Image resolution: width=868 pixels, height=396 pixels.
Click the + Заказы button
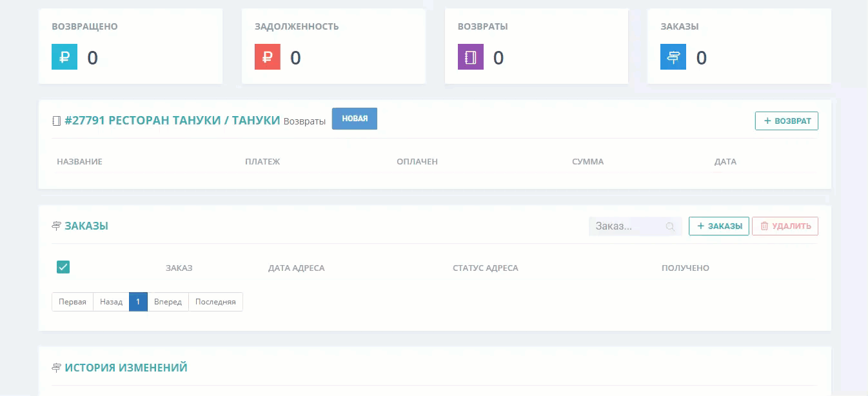[719, 226]
